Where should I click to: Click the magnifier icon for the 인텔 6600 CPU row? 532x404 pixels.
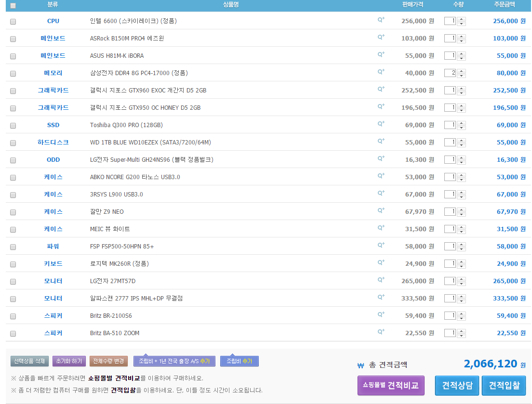click(x=381, y=20)
